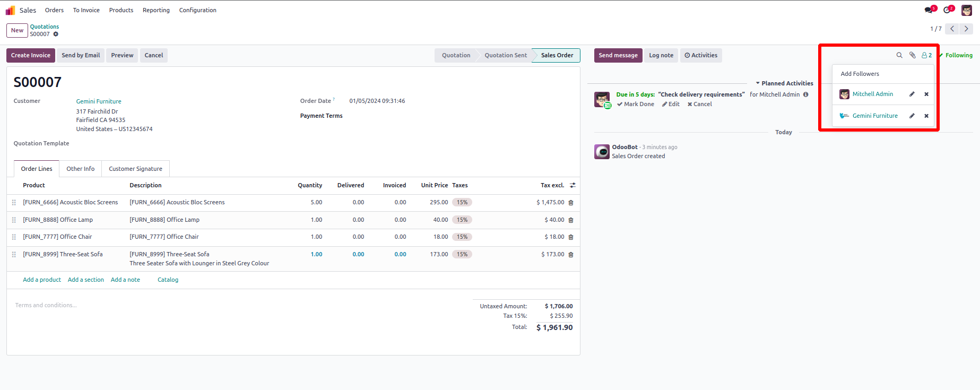
Task: Edit subscription for Gemini Furniture follower
Action: pos(912,116)
